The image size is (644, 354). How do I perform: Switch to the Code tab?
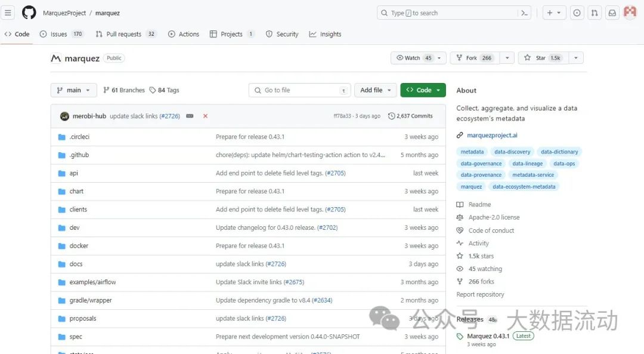[17, 34]
